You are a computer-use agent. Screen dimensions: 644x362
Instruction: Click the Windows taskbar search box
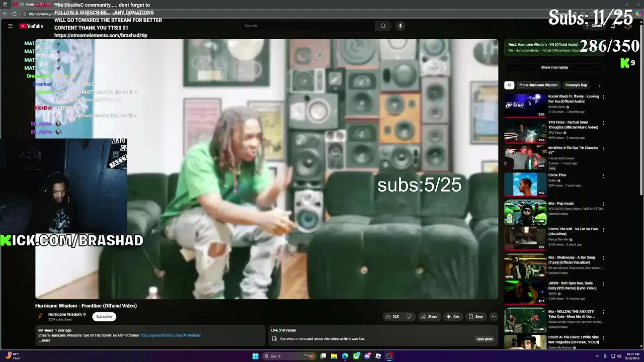(289, 356)
